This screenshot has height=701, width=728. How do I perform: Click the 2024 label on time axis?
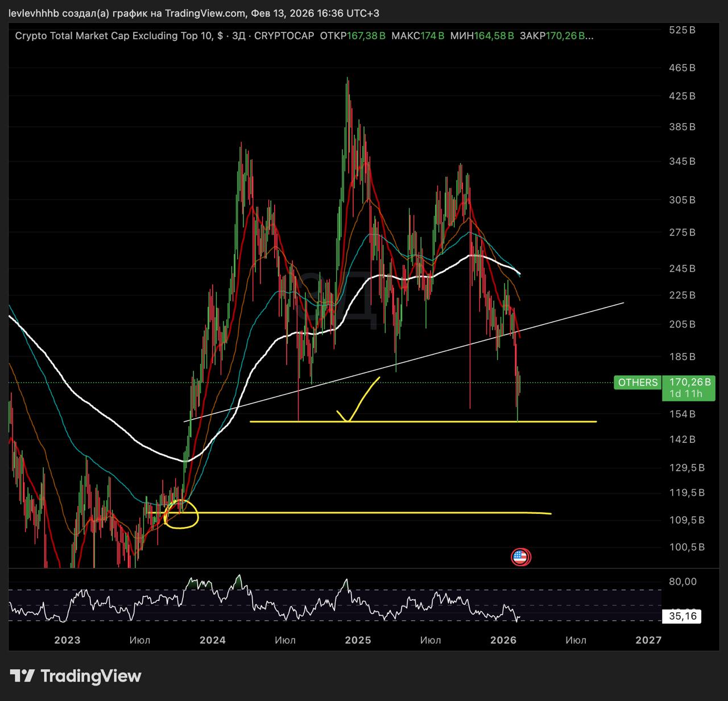213,640
